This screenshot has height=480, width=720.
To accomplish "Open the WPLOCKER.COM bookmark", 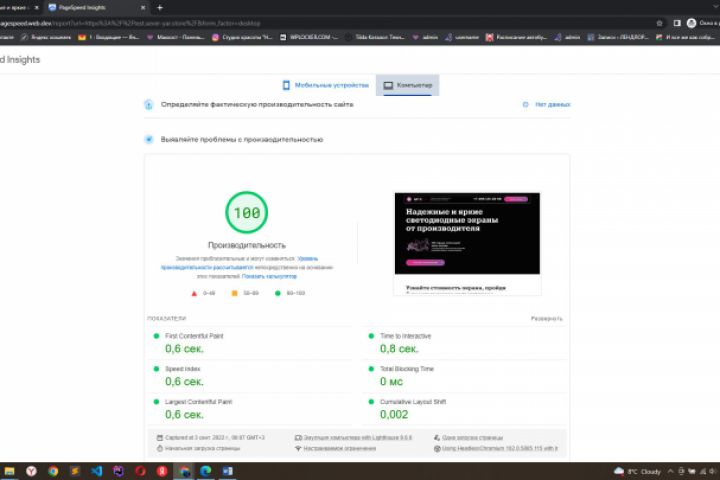I will pos(309,37).
